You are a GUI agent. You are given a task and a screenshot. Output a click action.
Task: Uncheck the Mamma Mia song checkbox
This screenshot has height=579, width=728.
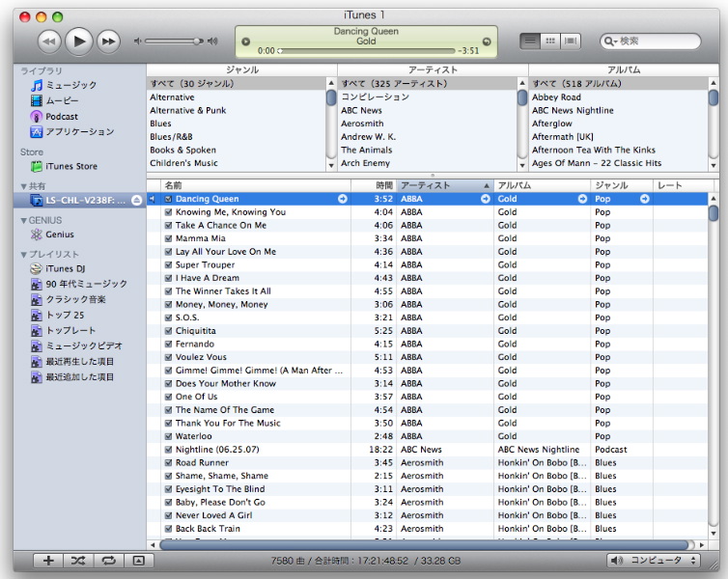pos(168,238)
